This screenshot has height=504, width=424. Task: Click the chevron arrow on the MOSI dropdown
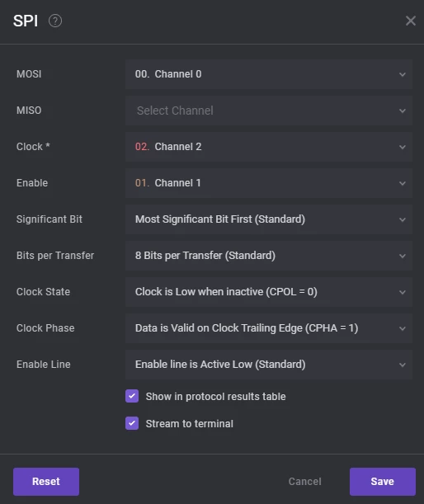(x=403, y=74)
